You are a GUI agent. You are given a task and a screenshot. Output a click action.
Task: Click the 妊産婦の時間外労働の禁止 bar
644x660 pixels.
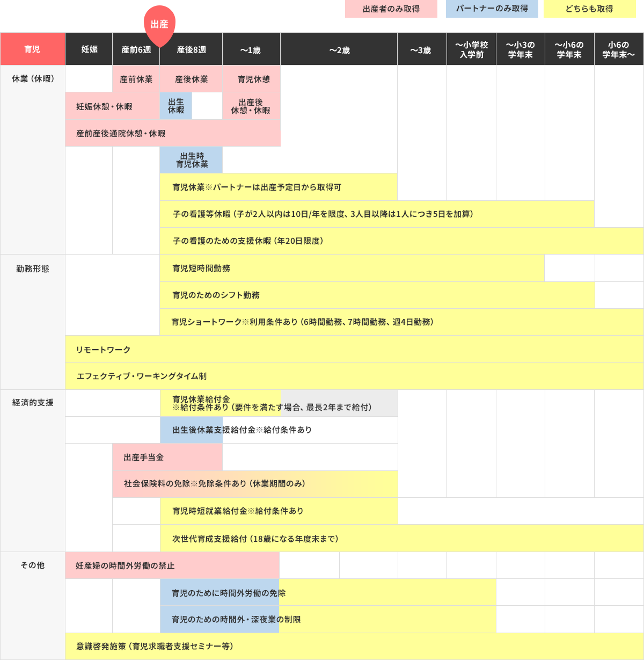tap(172, 565)
